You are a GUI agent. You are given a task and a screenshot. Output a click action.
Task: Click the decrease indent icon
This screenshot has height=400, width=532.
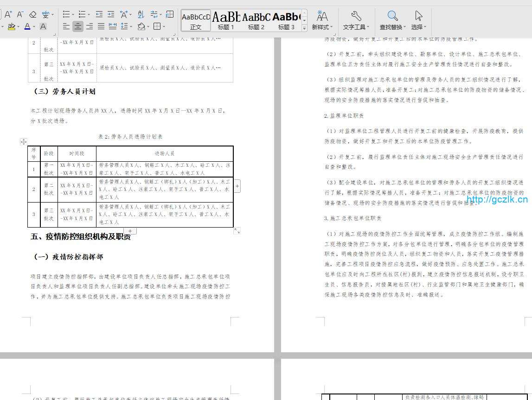pos(99,15)
